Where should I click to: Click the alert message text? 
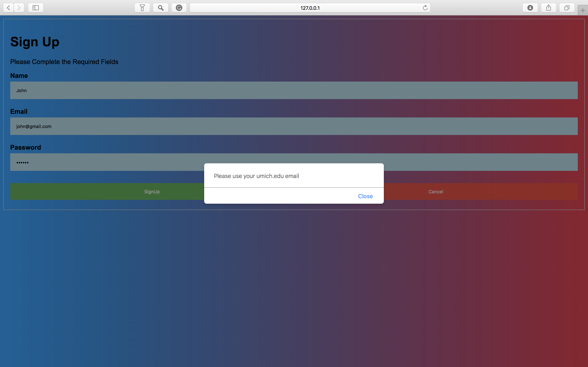(x=256, y=176)
